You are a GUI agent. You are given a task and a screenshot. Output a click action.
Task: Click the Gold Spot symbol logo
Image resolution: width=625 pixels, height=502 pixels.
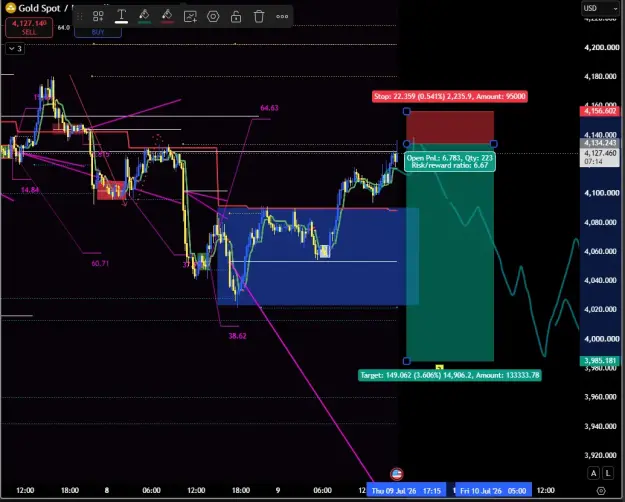click(x=10, y=8)
